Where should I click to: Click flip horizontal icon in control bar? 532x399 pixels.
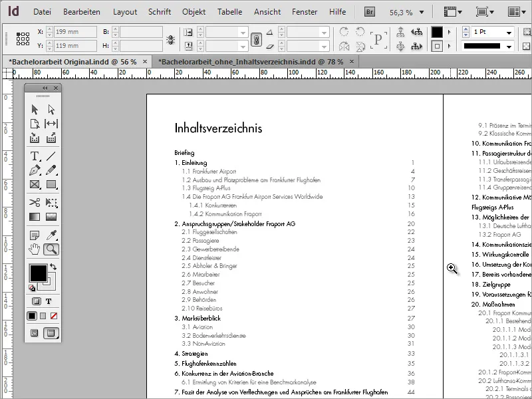click(344, 46)
